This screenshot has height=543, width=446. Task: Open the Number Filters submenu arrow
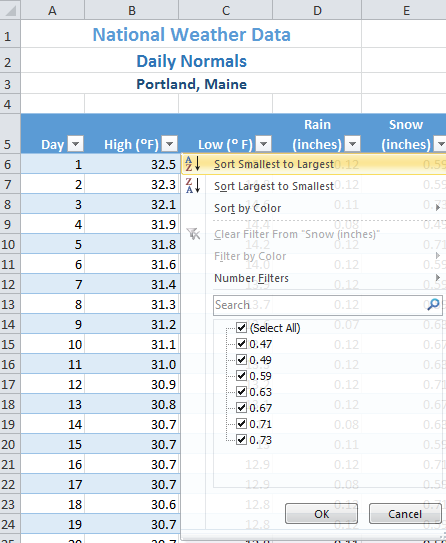coord(438,278)
